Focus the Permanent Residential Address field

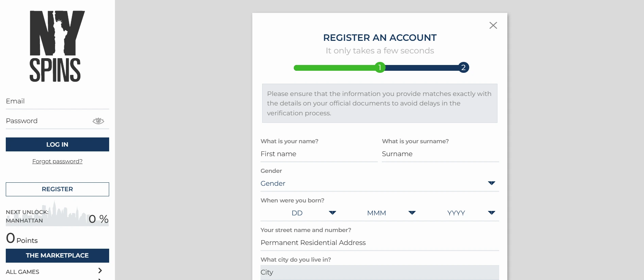point(379,243)
